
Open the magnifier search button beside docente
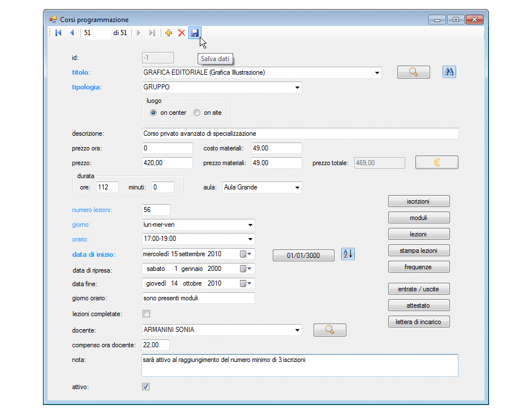pyautogui.click(x=330, y=330)
